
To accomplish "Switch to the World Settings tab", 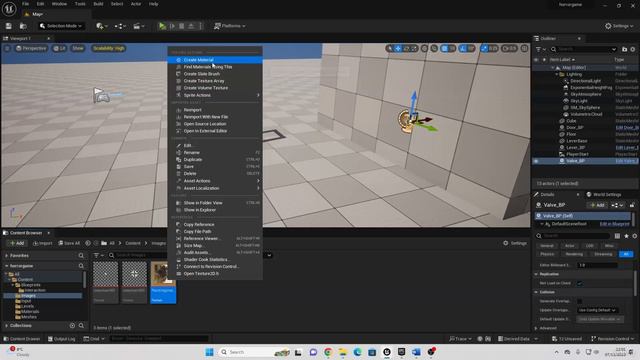I will (604, 195).
